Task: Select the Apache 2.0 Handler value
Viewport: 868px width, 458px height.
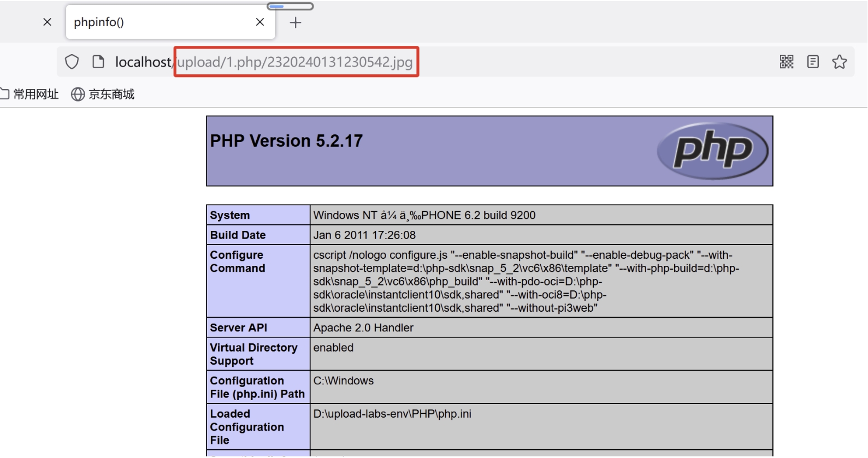Action: (x=363, y=328)
